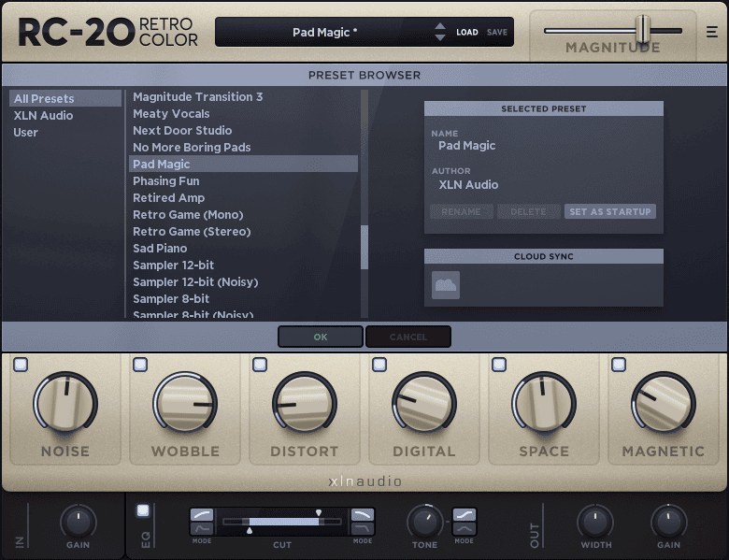Click the Digital module knob

[424, 403]
